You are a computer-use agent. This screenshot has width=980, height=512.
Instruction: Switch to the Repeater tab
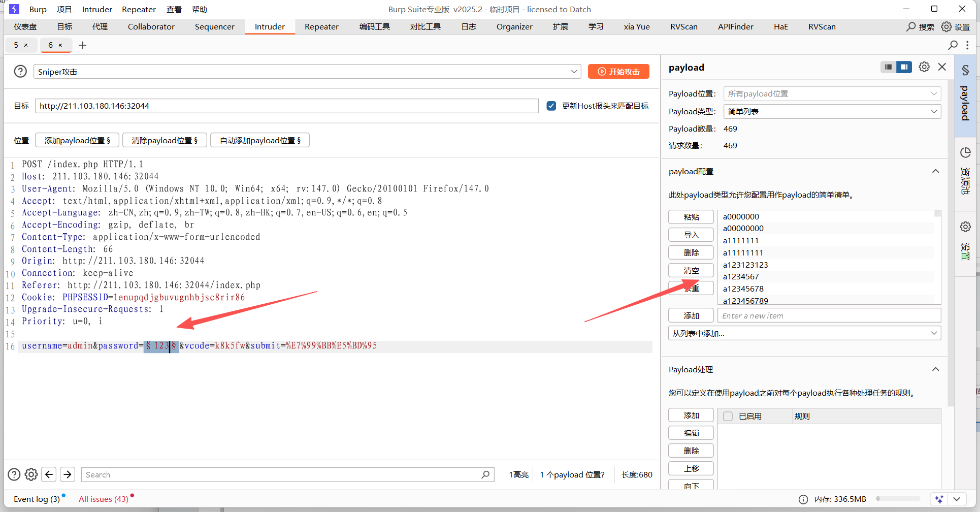[321, 27]
